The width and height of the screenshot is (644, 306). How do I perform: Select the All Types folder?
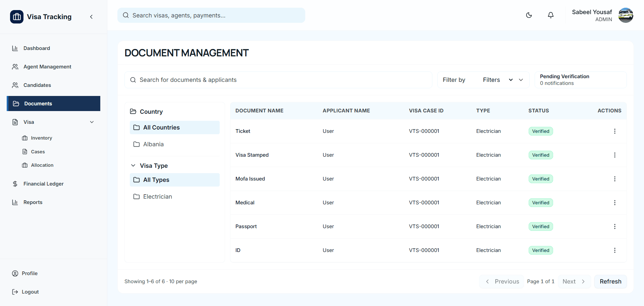pyautogui.click(x=175, y=180)
